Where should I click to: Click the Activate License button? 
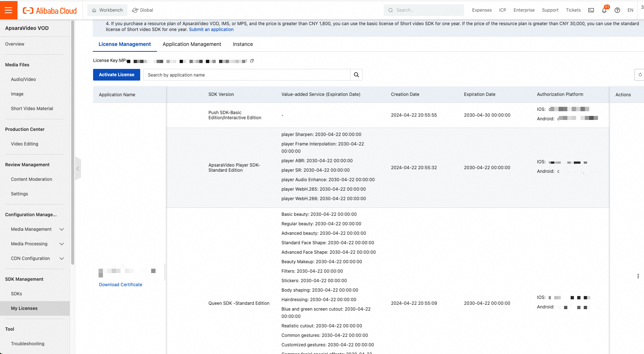(116, 75)
